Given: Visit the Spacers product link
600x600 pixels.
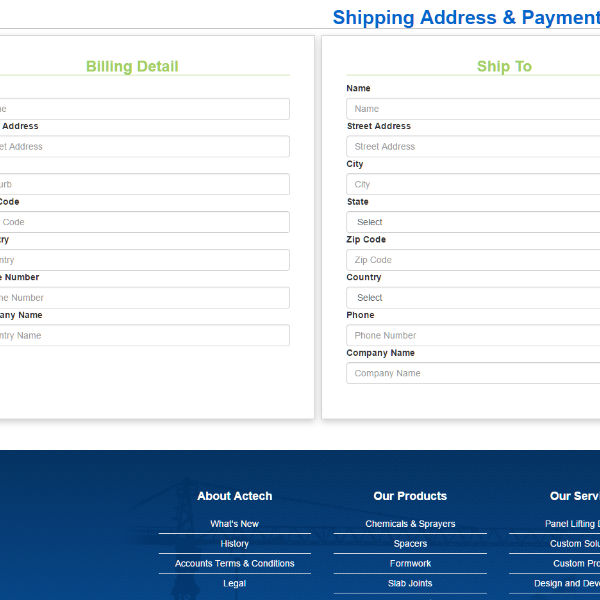Looking at the screenshot, I should coord(410,544).
